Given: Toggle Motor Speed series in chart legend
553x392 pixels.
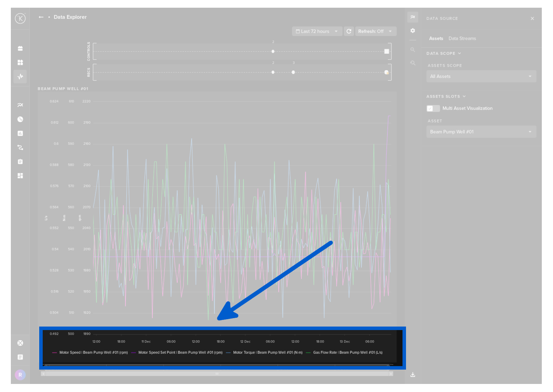Looking at the screenshot, I should coord(93,352).
